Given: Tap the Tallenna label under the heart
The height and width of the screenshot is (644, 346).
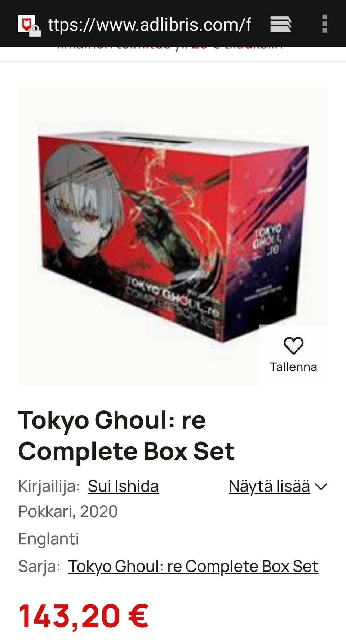Looking at the screenshot, I should tap(293, 367).
